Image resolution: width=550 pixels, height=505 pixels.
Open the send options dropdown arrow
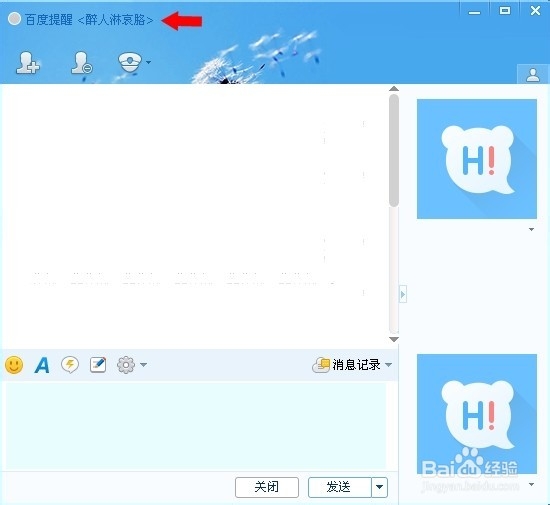380,487
